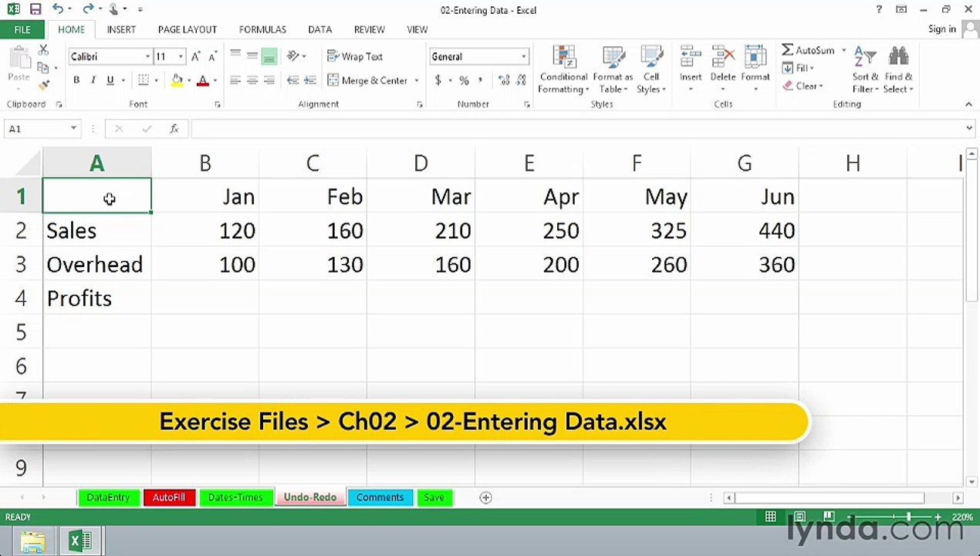
Task: Switch to the FORMULAS tab
Action: point(262,29)
